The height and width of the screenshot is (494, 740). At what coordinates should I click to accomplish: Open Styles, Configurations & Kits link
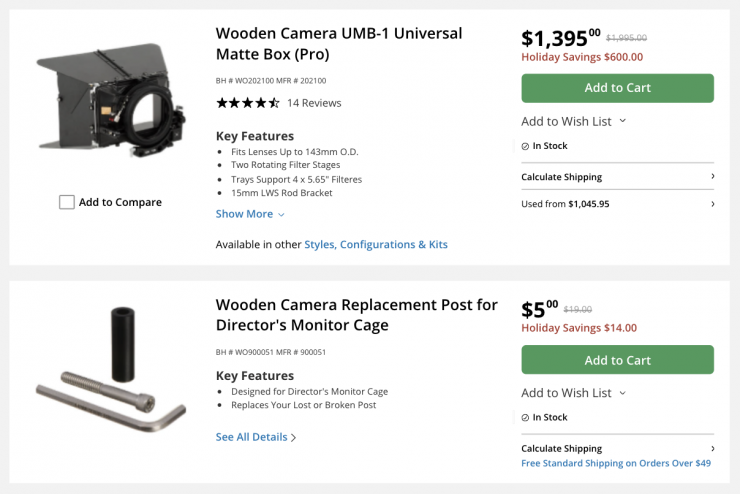coord(376,244)
